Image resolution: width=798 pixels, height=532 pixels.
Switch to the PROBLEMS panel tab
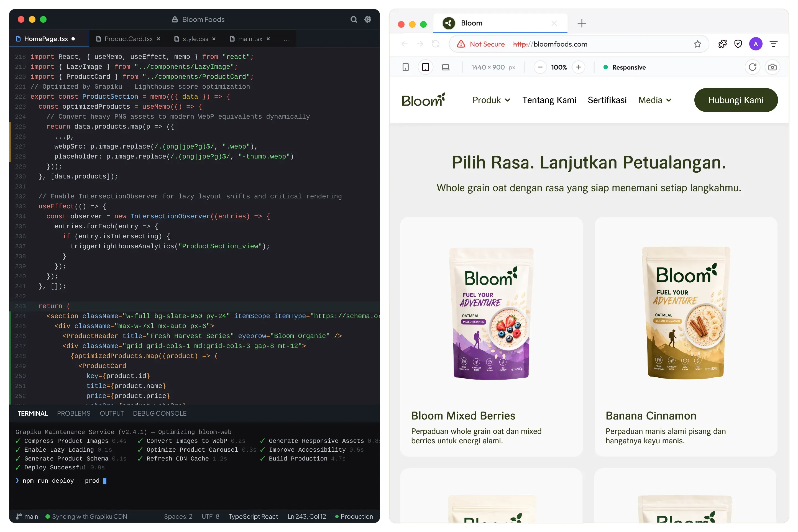74,413
